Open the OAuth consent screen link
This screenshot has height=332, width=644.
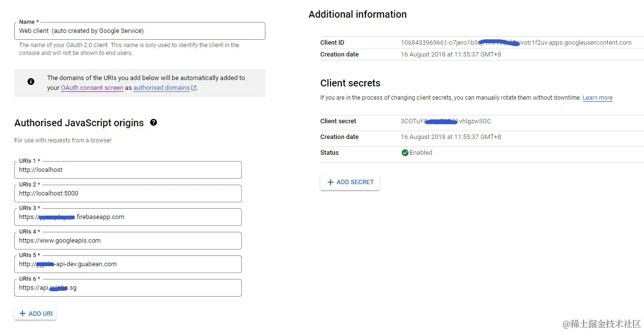[92, 88]
